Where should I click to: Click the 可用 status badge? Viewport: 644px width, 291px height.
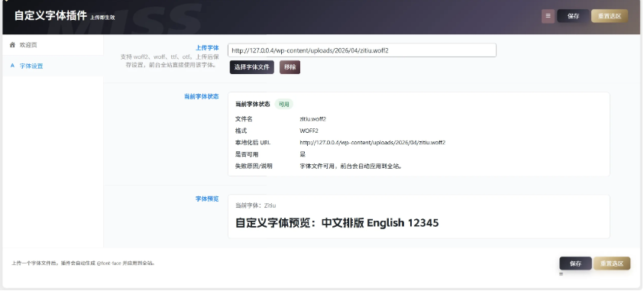coord(284,104)
